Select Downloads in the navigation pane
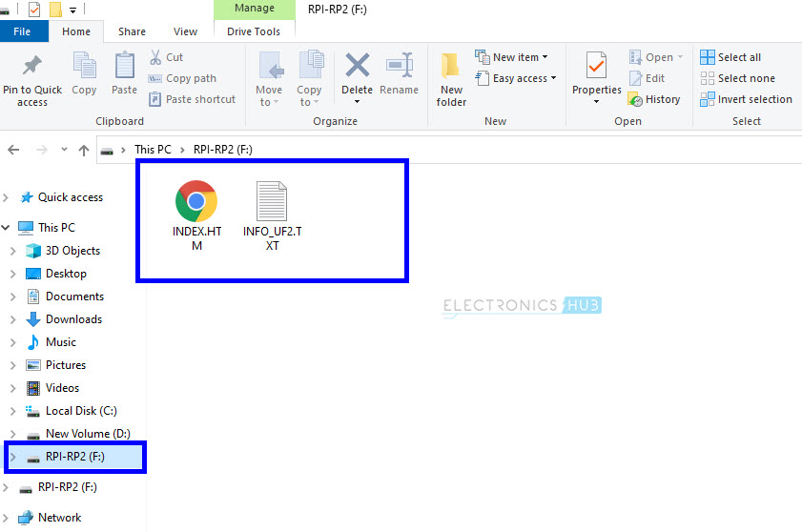Screen dimensions: 802x532 73,319
